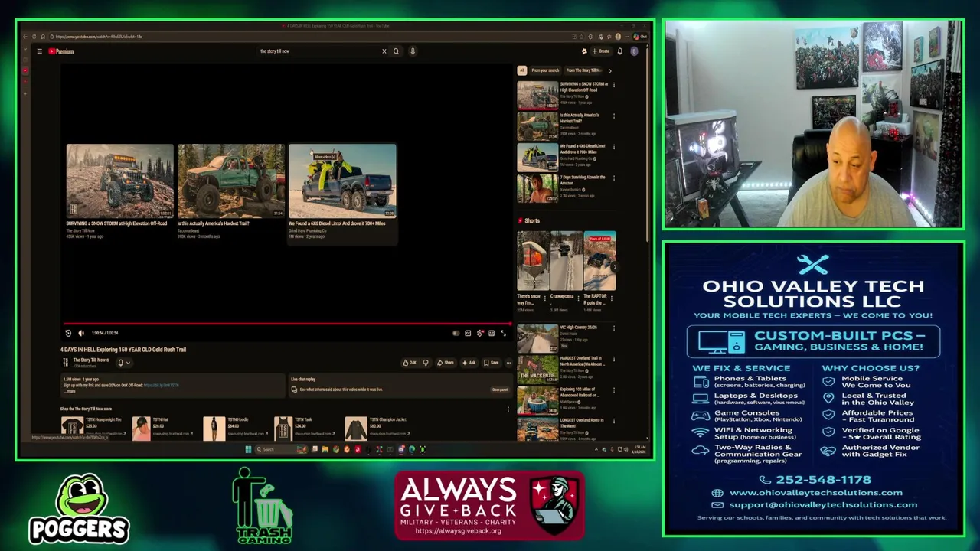Save the video to a playlist
The height and width of the screenshot is (551, 980).
coord(492,363)
